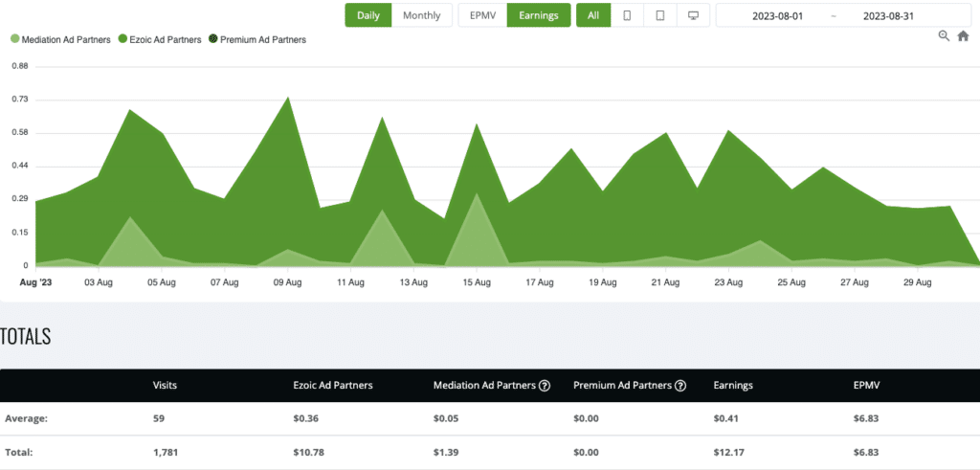
Task: Click average Ezoic value $0.36
Action: [x=306, y=418]
